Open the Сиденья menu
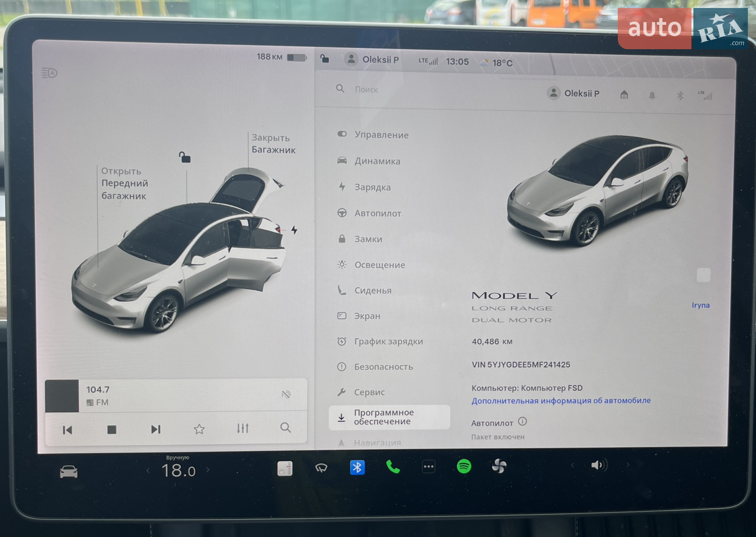The height and width of the screenshot is (537, 756). (364, 290)
